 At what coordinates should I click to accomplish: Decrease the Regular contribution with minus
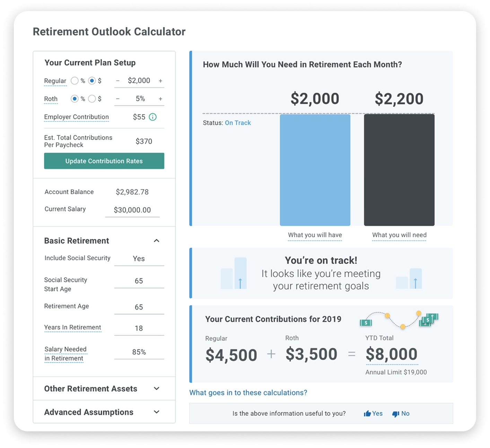pos(118,81)
